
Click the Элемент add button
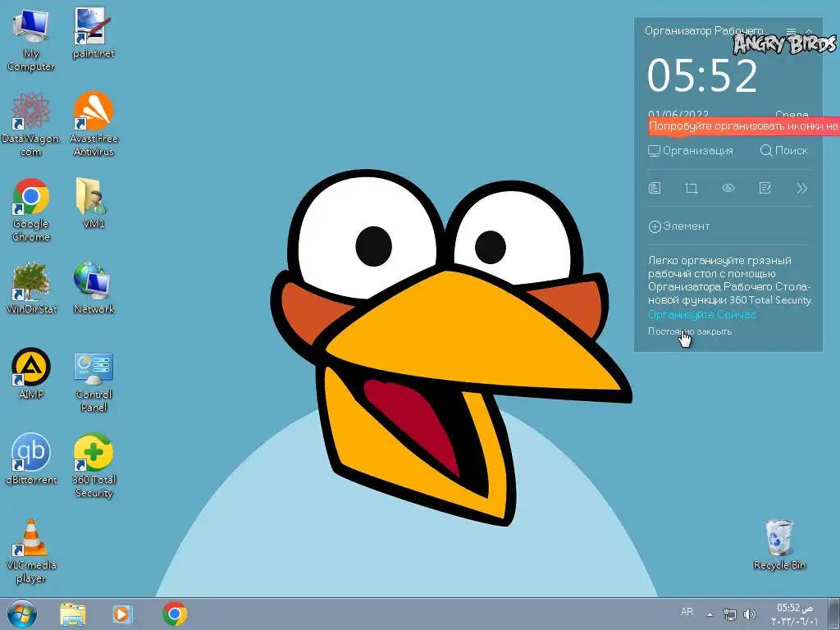tap(678, 226)
